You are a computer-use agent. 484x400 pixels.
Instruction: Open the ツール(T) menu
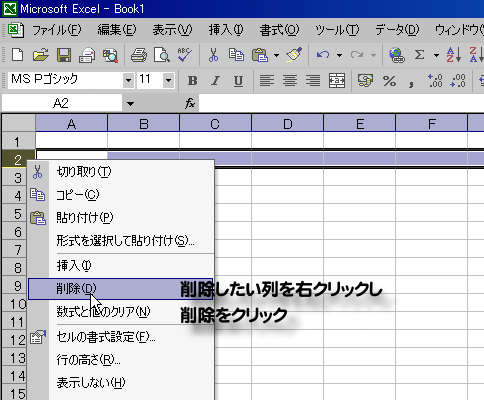pos(337,30)
